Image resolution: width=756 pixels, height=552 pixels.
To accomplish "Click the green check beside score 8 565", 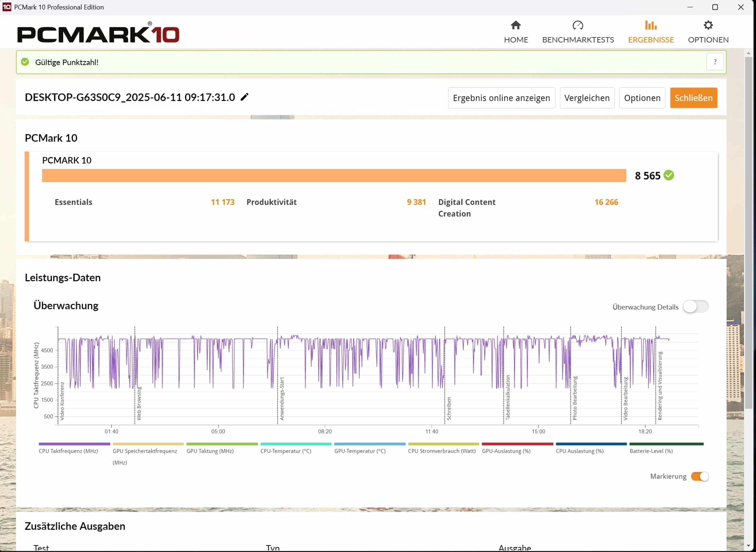I will tap(669, 176).
